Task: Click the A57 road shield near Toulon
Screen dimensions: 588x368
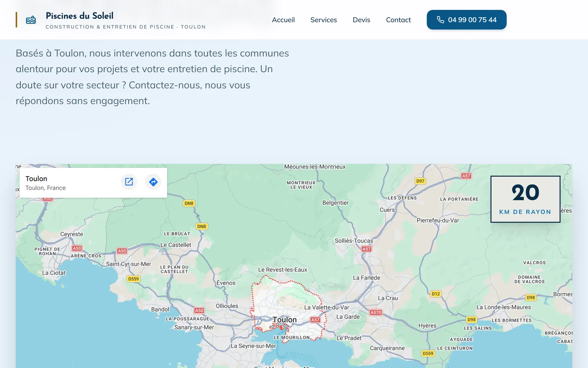Action: (315, 320)
